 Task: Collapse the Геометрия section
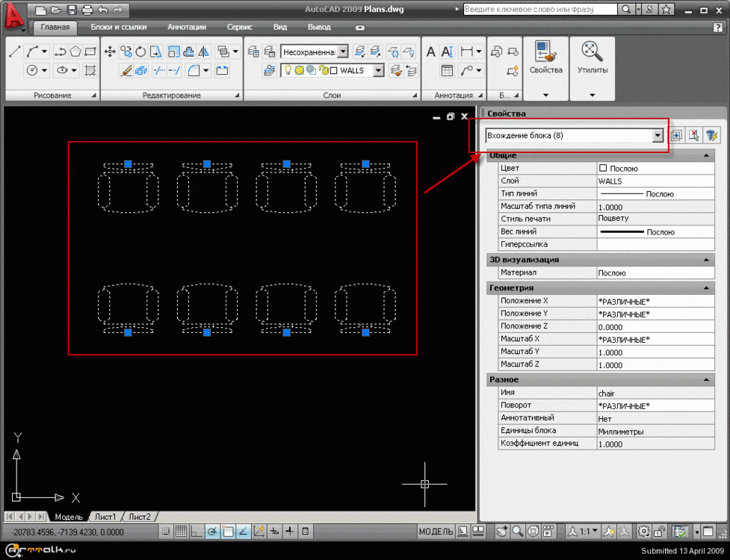705,287
